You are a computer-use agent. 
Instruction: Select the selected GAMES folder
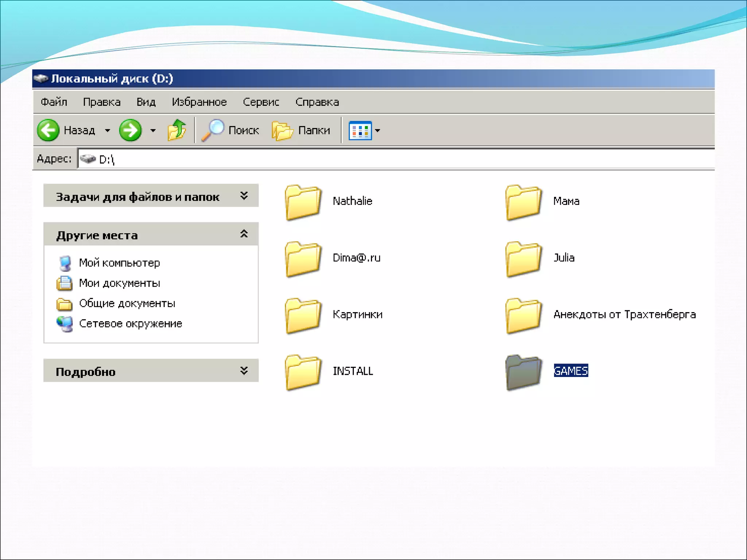click(x=523, y=372)
